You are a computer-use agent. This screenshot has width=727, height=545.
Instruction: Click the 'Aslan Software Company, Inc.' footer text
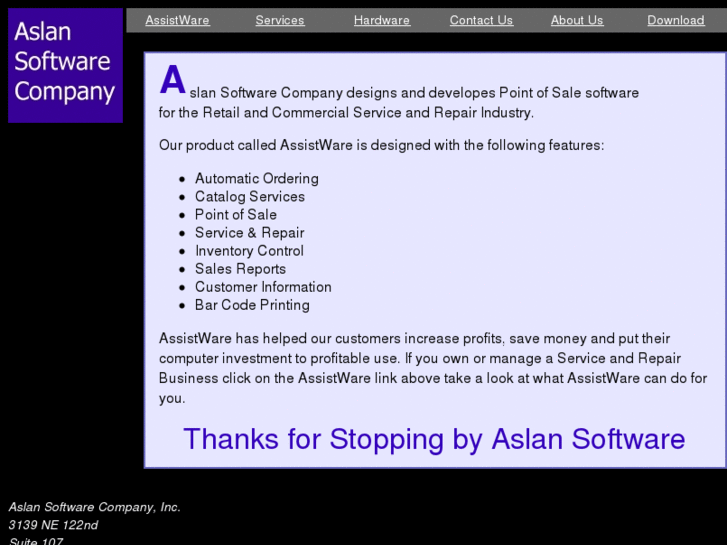coord(95,507)
